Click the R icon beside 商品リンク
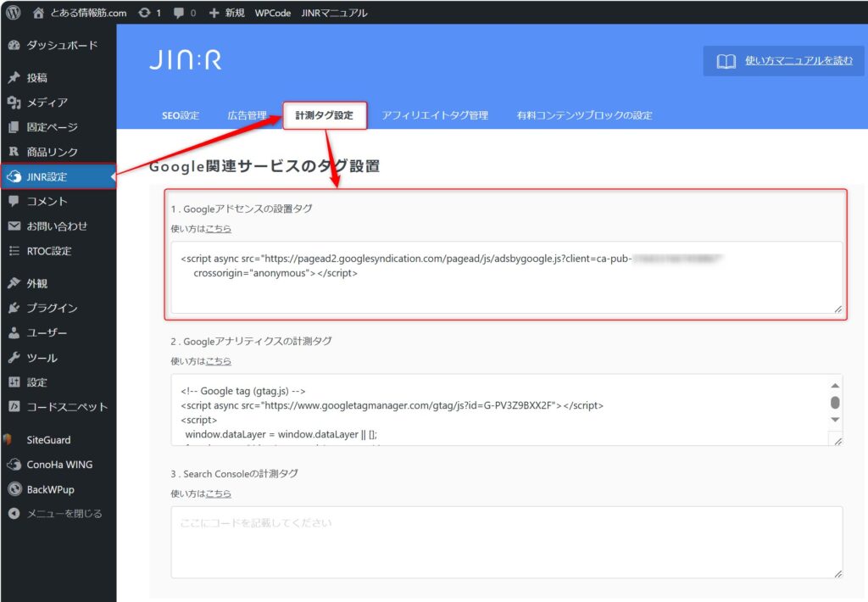The width and height of the screenshot is (868, 602). pos(14,152)
